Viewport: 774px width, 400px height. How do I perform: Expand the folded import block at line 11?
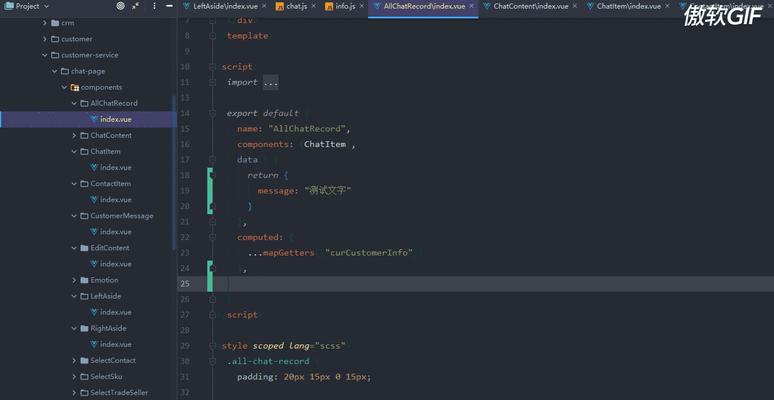pos(212,82)
